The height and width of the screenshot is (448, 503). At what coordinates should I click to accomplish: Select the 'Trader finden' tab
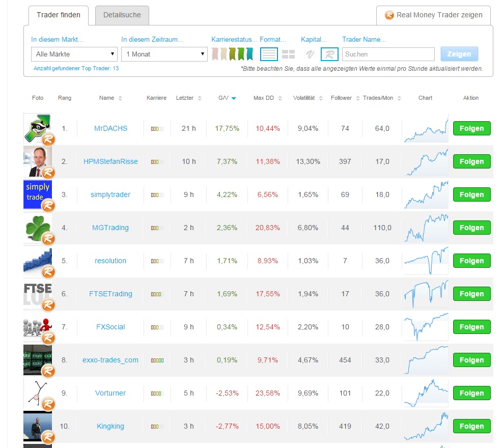coord(59,15)
